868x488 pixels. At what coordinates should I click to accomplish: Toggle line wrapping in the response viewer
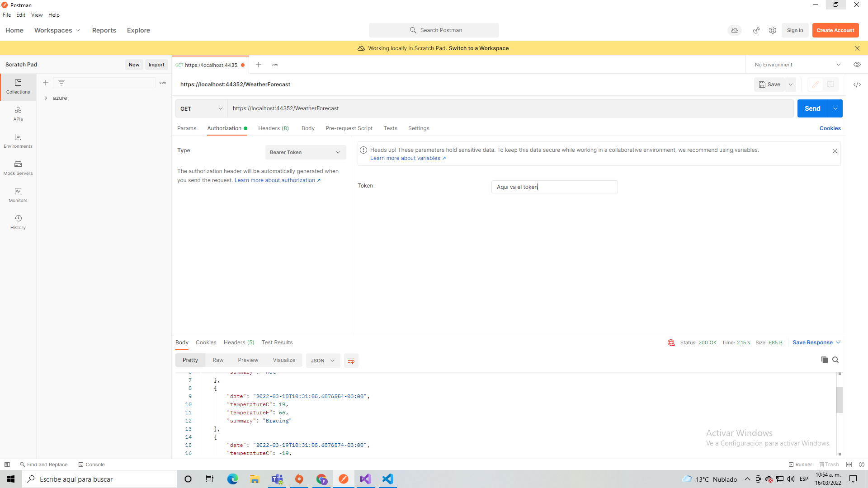[x=351, y=360]
